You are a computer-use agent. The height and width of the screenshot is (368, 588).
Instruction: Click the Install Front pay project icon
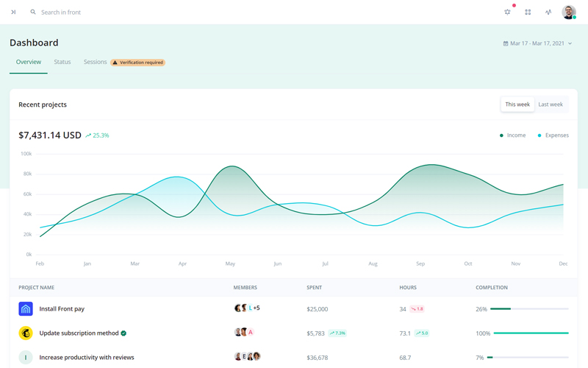coord(26,309)
